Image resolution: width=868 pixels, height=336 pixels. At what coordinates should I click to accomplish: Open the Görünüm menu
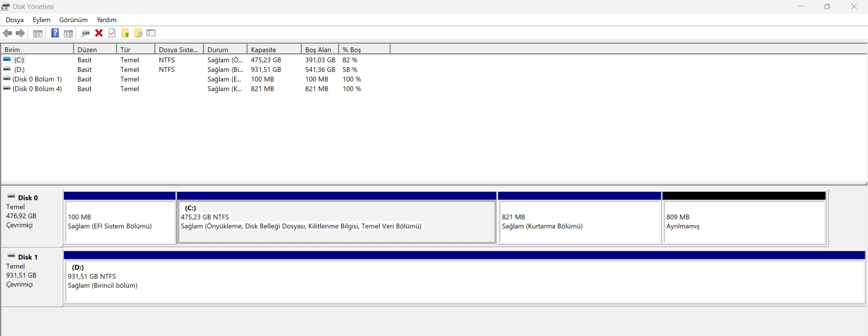coord(73,20)
